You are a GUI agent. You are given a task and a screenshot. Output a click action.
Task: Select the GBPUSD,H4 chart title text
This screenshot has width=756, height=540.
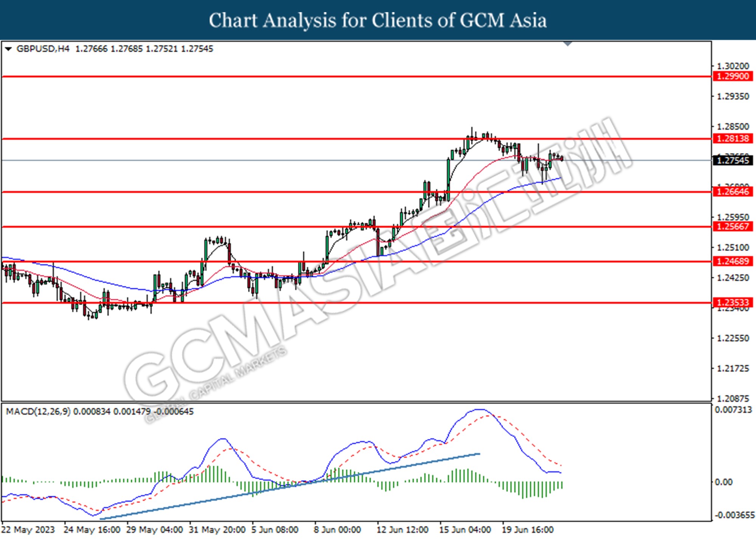coord(43,49)
